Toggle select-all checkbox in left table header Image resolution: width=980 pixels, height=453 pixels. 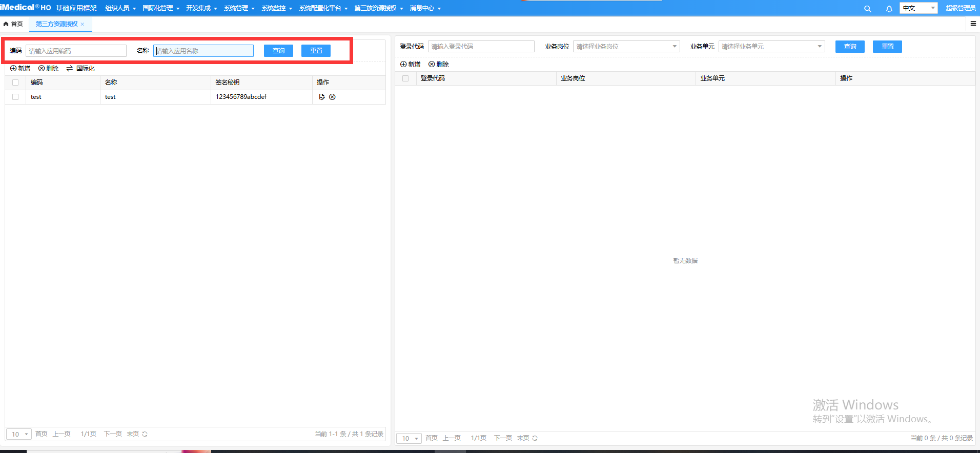(x=15, y=83)
